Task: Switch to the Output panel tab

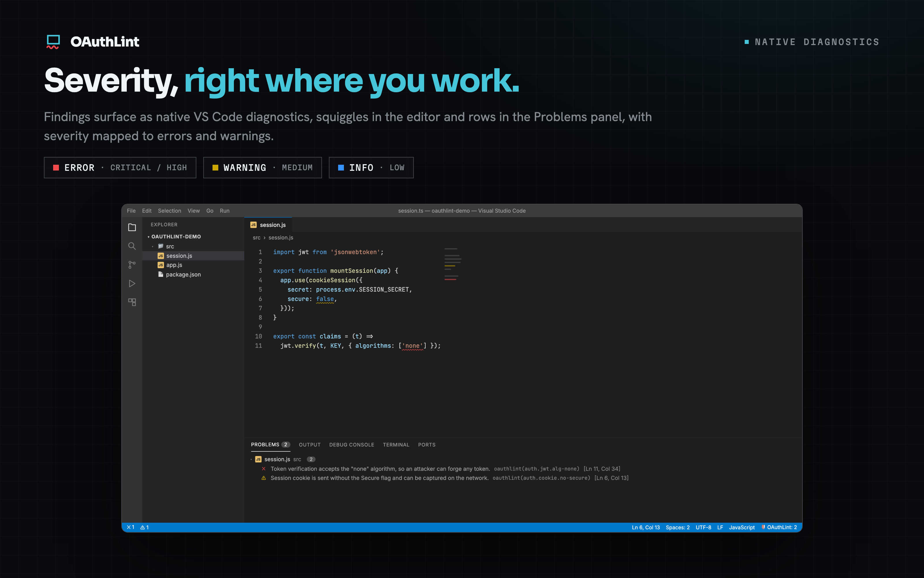Action: [310, 444]
